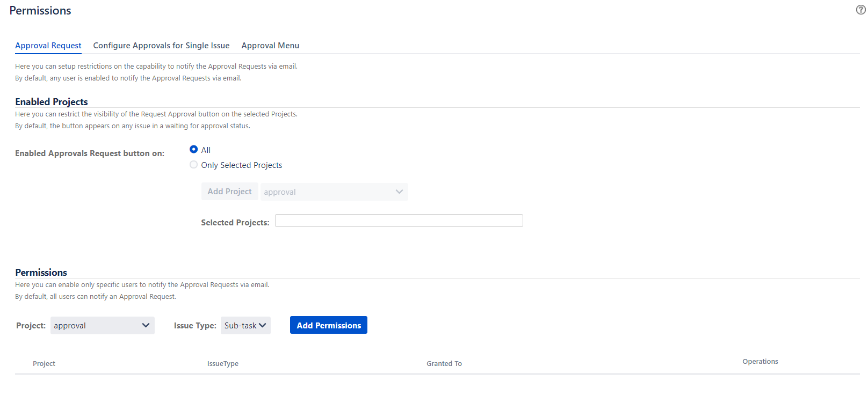Click the Enabled Approvals Request button on label
Viewport: 868px width, 396px height.
90,153
